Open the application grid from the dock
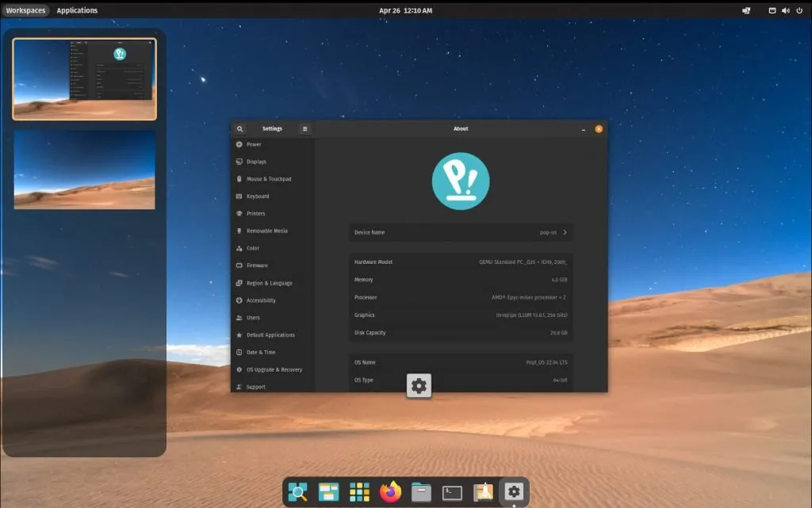812x508 pixels. (x=359, y=491)
